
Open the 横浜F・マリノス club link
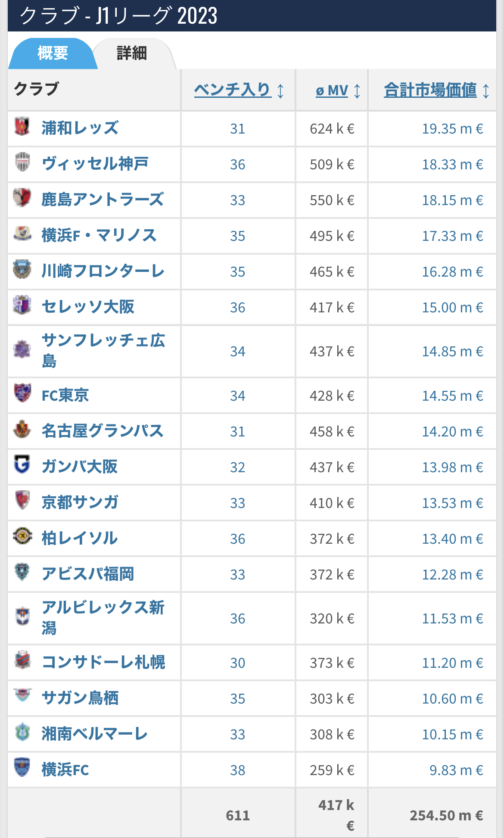[99, 235]
